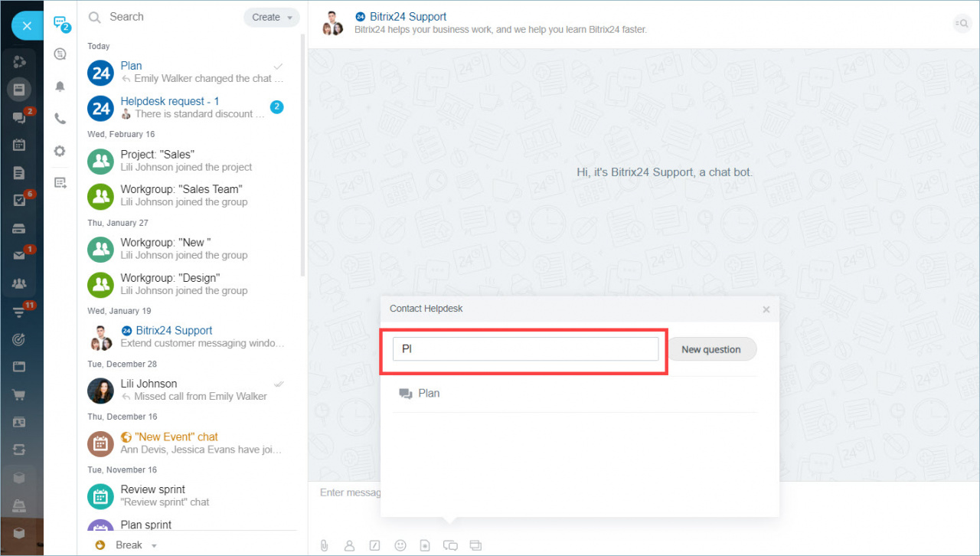The image size is (980, 556).
Task: Click the sync arrows icon in left menu
Action: pyautogui.click(x=19, y=450)
